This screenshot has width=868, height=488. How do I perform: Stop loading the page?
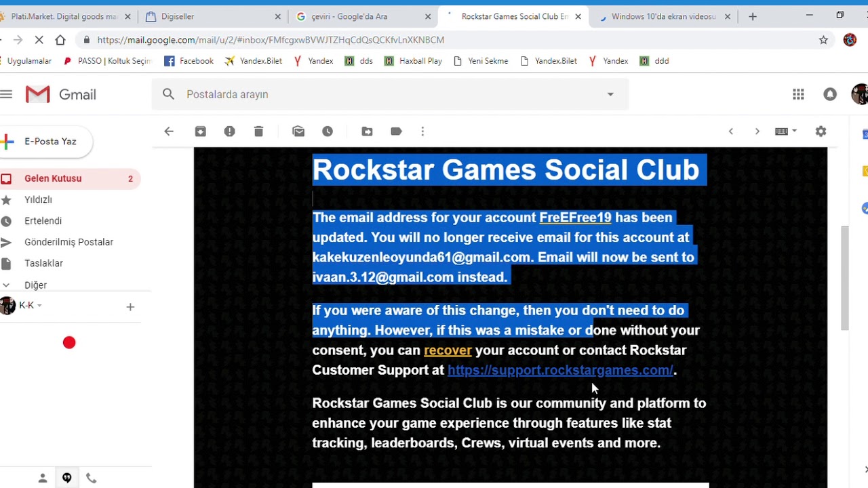coord(39,40)
